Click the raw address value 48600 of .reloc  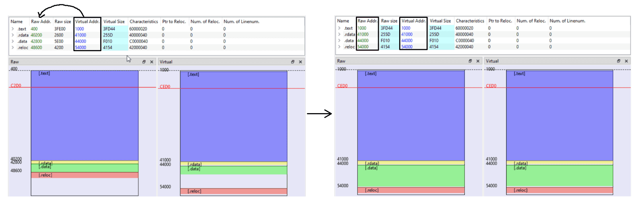coord(36,48)
